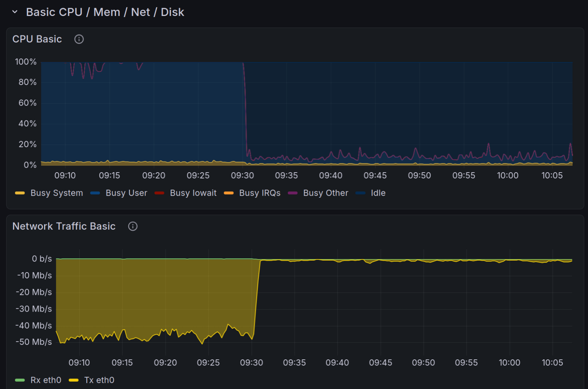This screenshot has width=588, height=389.
Task: Change the purple Busy Other color swatch
Action: tap(293, 193)
